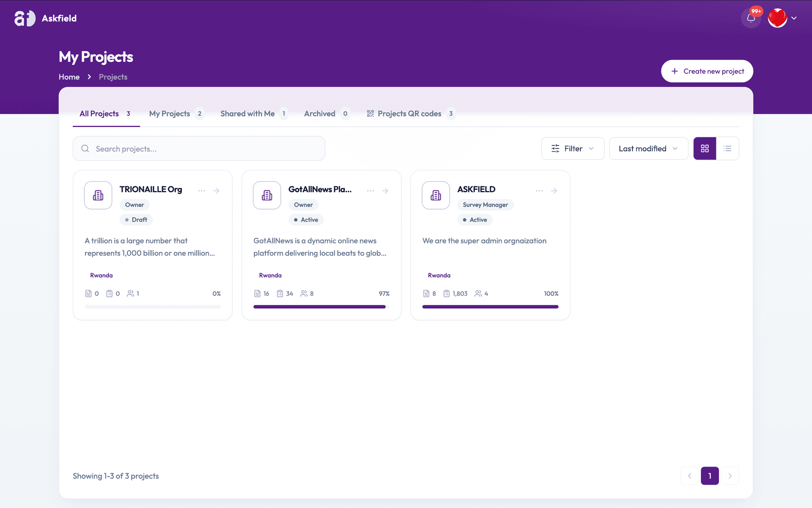Open the Askfield logo home icon
This screenshot has width=812, height=508.
point(25,18)
